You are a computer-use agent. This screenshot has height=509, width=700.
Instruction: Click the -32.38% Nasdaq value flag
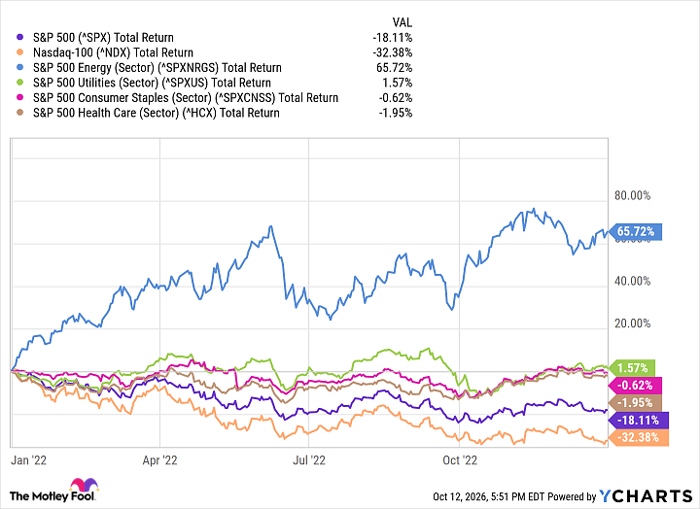[x=638, y=438]
